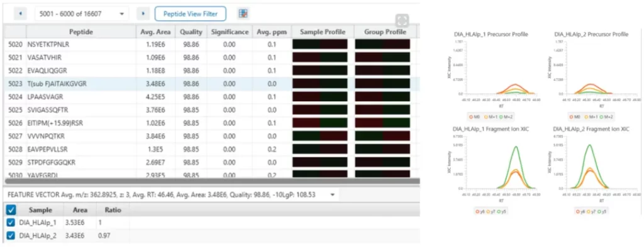Uncheck the DIA_HLAIp_1 sample checkbox
The height and width of the screenshot is (247, 644).
tap(11, 222)
